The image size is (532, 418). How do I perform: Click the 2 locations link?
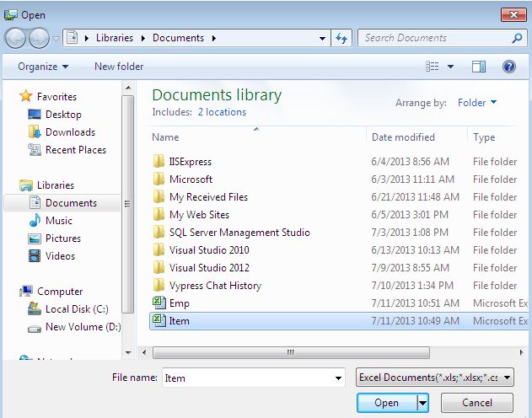pyautogui.click(x=222, y=112)
